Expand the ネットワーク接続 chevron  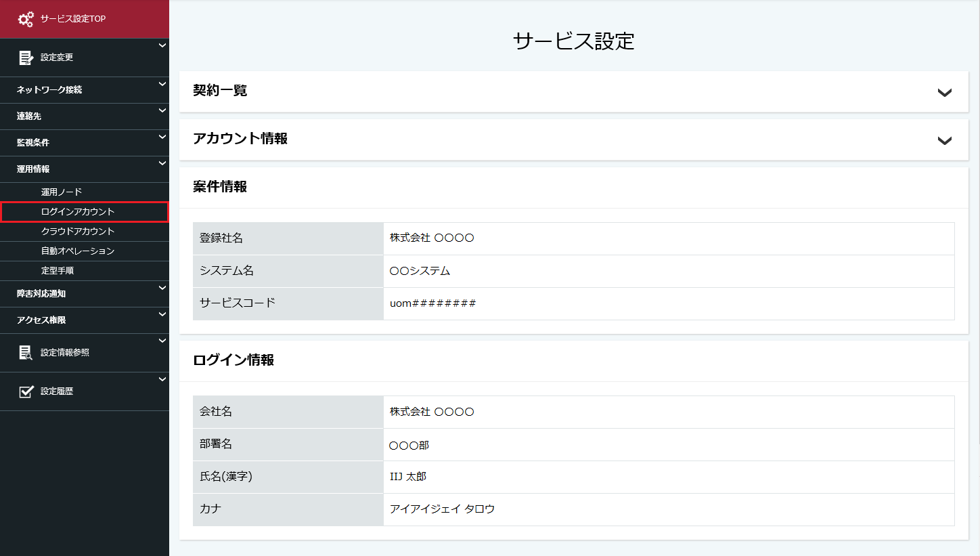162,84
